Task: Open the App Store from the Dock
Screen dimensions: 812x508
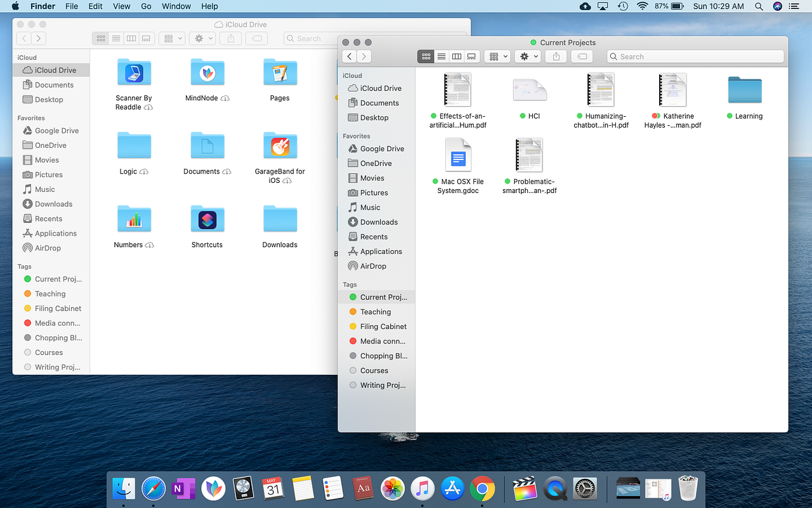Action: coord(452,488)
